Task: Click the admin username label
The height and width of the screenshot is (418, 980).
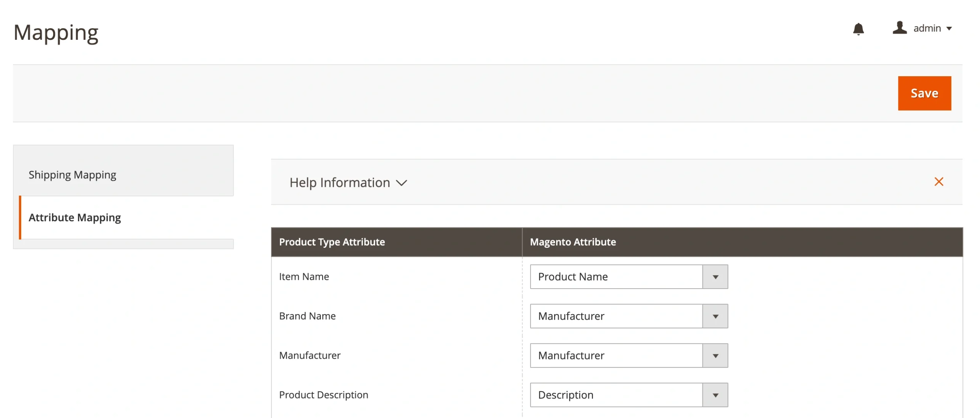Action: pyautogui.click(x=927, y=28)
